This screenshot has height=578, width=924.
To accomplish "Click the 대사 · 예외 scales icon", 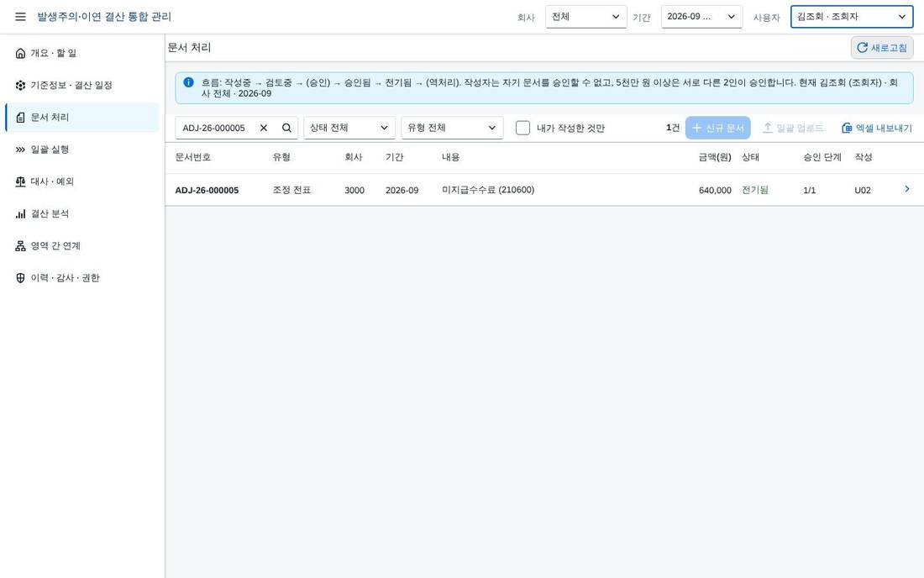I will (21, 181).
